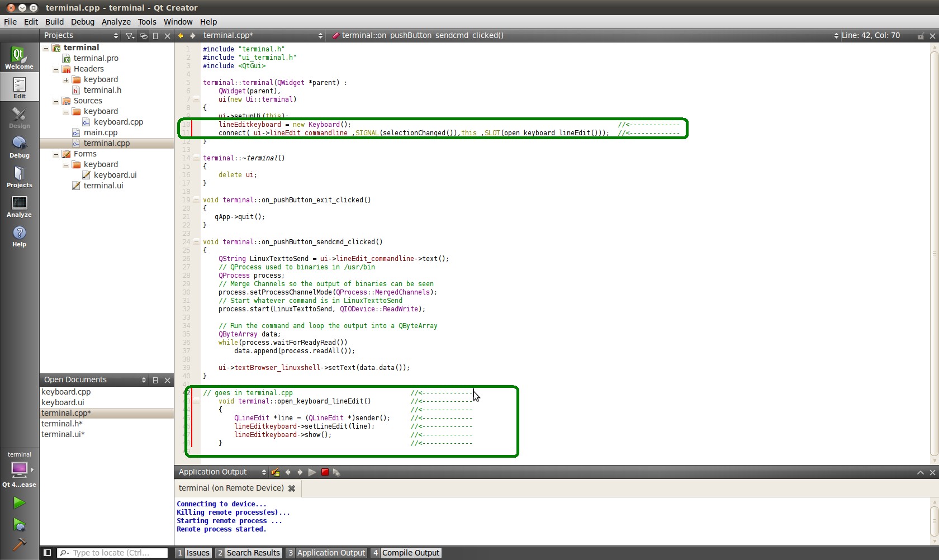The image size is (939, 560).
Task: Open the File menu
Action: 10,22
